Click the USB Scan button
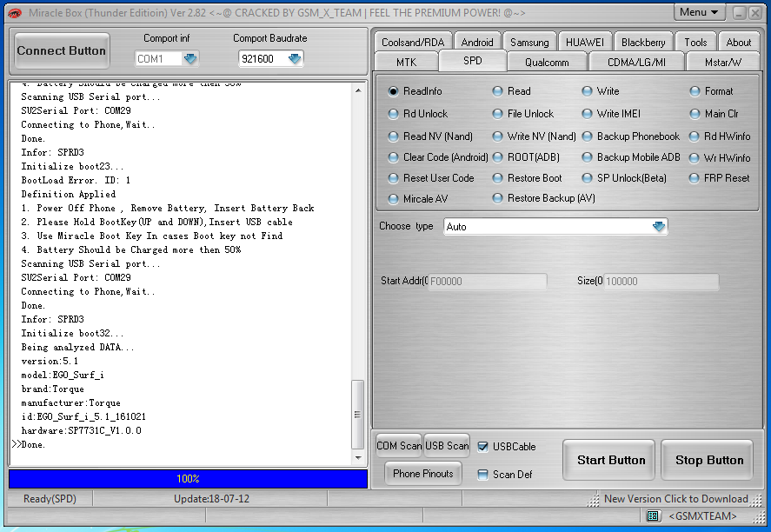This screenshot has width=771, height=532. [x=447, y=446]
